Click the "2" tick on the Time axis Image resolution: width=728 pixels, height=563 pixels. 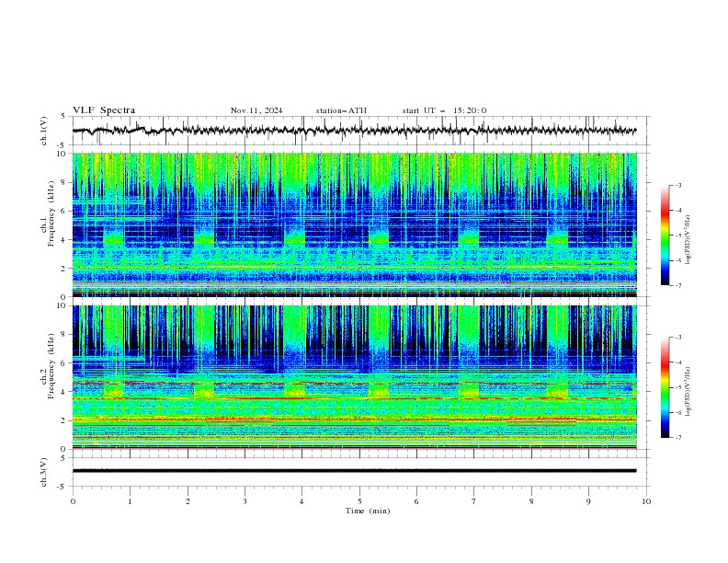click(x=188, y=501)
